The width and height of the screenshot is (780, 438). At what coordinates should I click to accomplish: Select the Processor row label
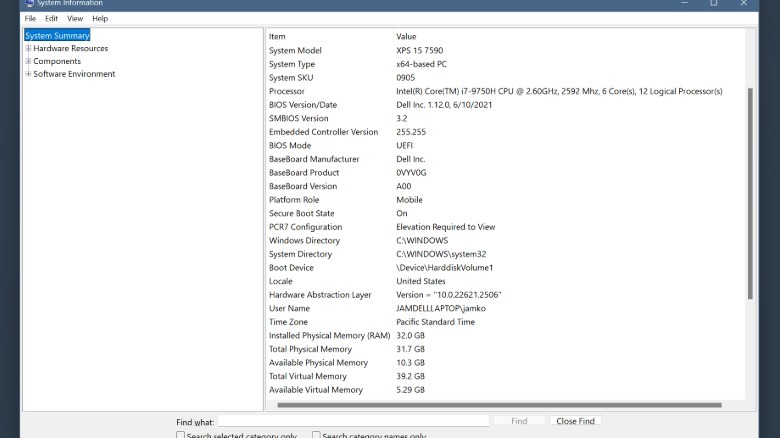287,91
